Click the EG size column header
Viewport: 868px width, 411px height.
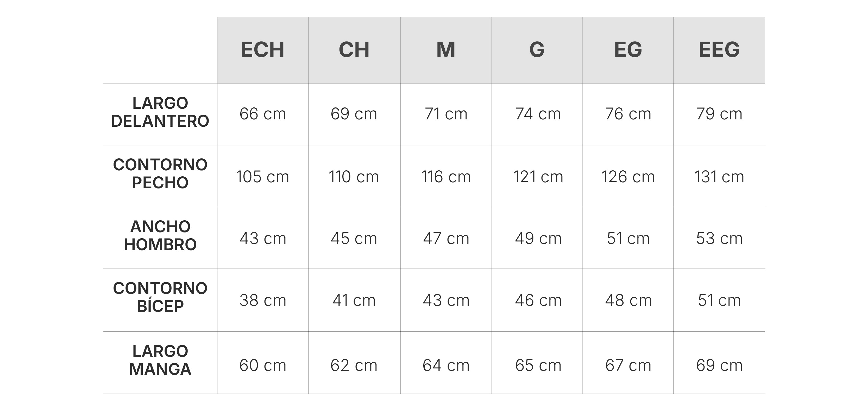coord(628,50)
